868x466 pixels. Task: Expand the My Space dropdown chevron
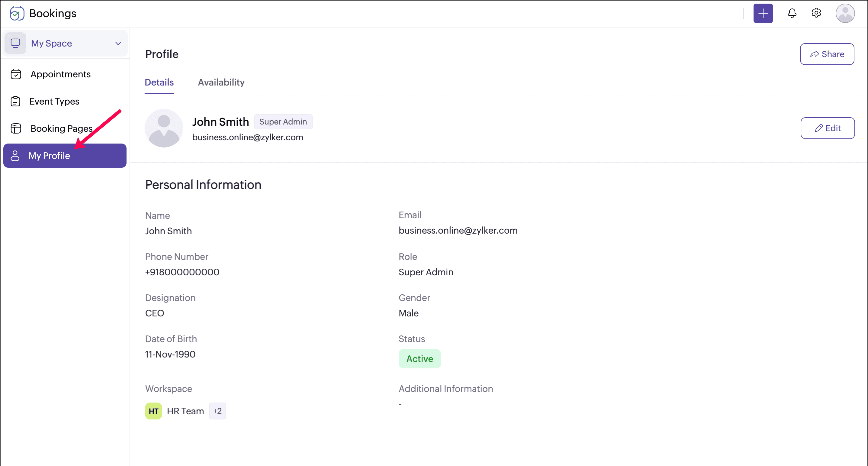[x=118, y=44]
